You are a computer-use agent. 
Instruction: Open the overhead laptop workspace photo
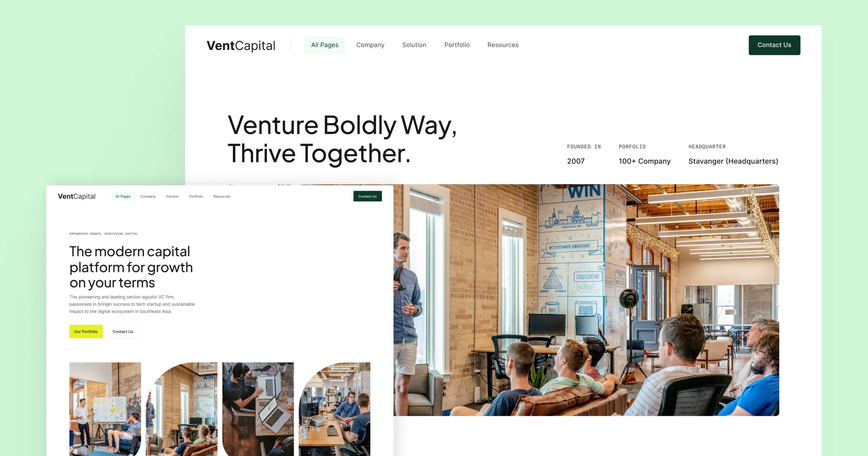point(258,409)
